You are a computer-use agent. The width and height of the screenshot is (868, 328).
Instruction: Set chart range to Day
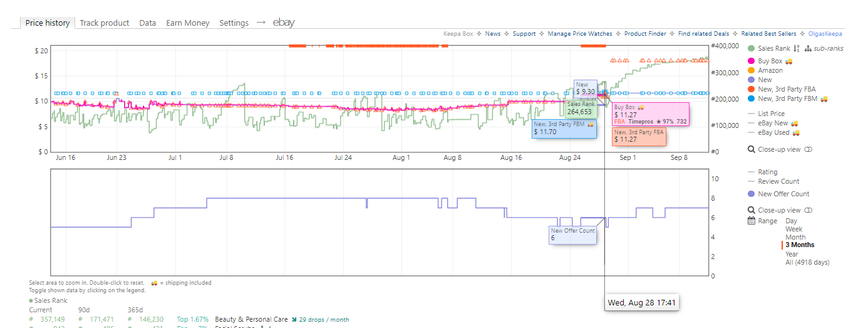point(792,221)
